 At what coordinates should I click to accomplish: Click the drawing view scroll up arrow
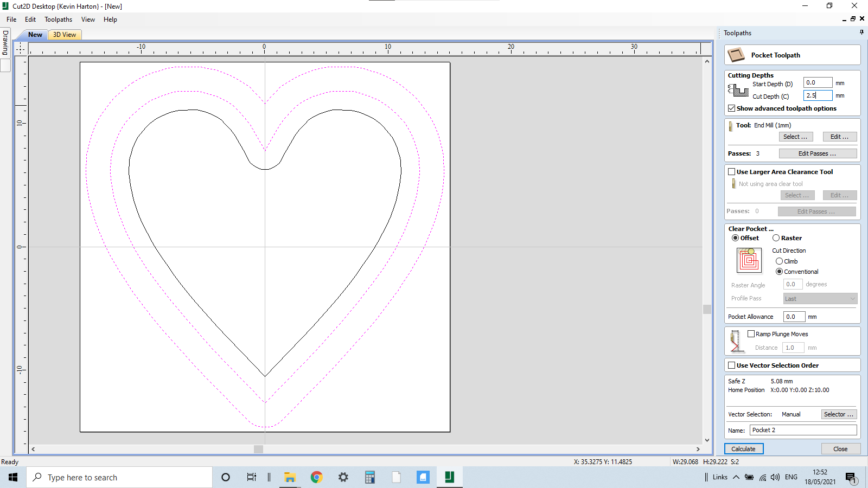point(707,61)
